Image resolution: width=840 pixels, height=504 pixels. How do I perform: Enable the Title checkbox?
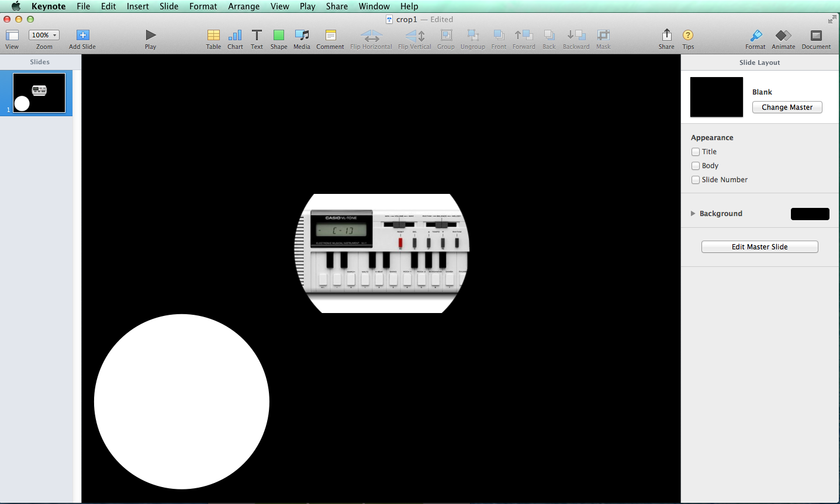(696, 151)
